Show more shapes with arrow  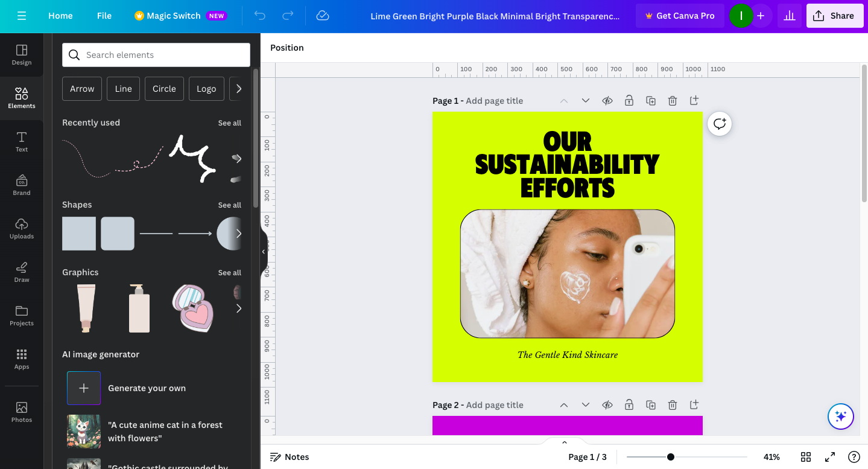coord(238,234)
